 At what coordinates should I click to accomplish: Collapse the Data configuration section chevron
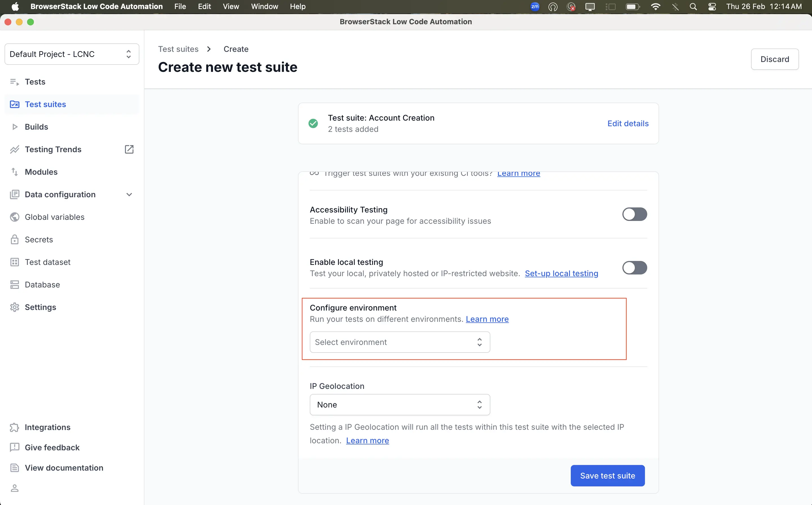point(129,194)
